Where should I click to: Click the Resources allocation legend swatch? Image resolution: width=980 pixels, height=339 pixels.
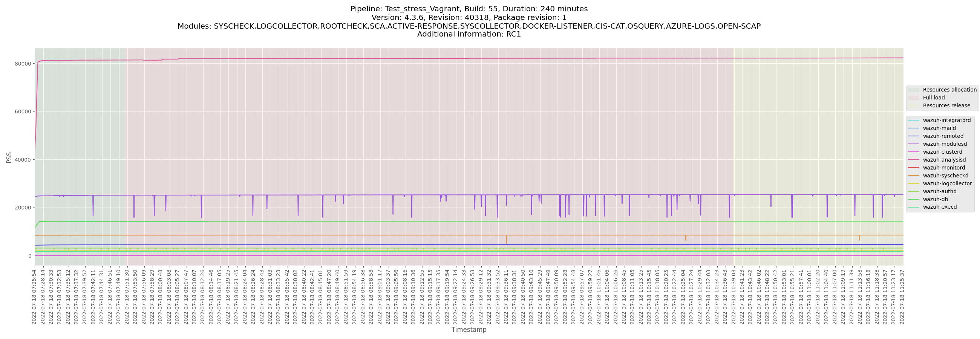point(913,90)
